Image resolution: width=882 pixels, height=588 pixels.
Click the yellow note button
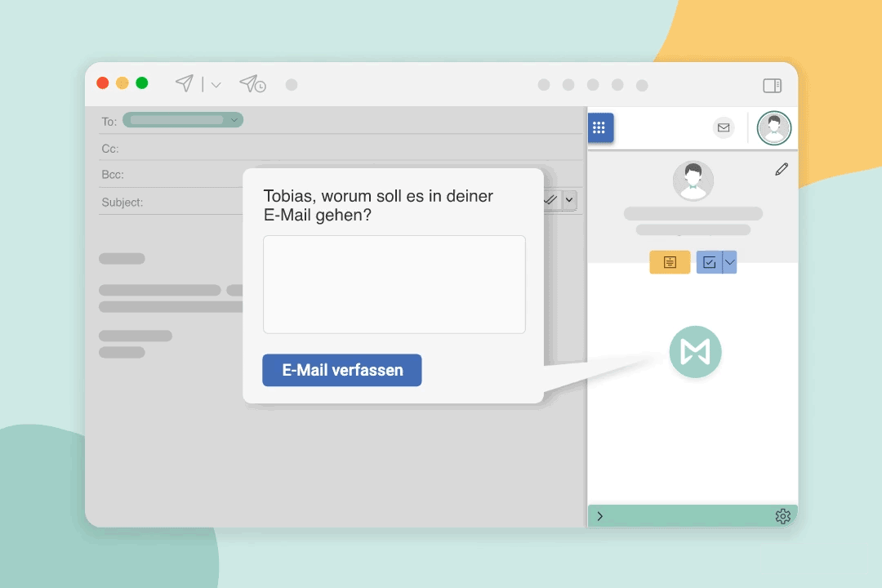[x=670, y=262]
